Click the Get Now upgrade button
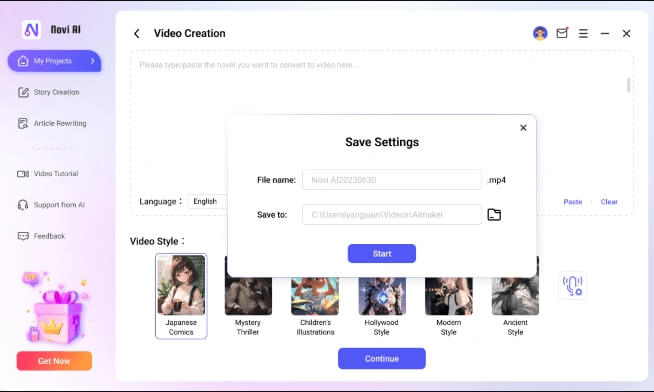This screenshot has height=392, width=654. coord(54,361)
